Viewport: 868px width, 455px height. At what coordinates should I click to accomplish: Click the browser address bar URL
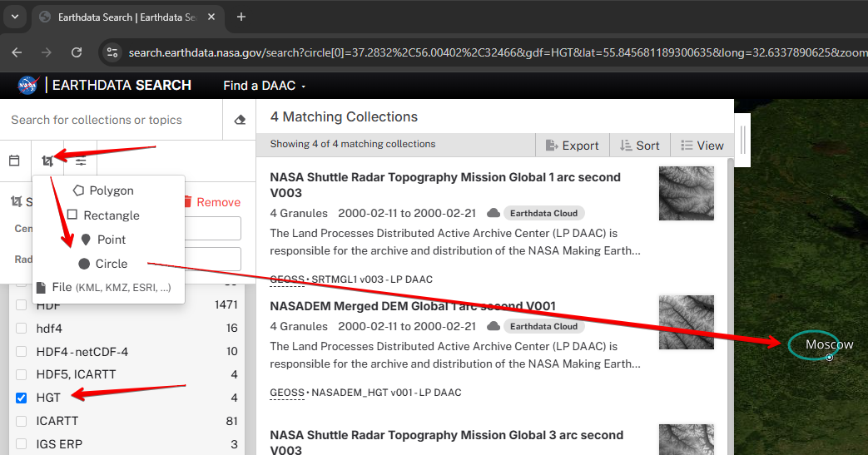(x=498, y=52)
